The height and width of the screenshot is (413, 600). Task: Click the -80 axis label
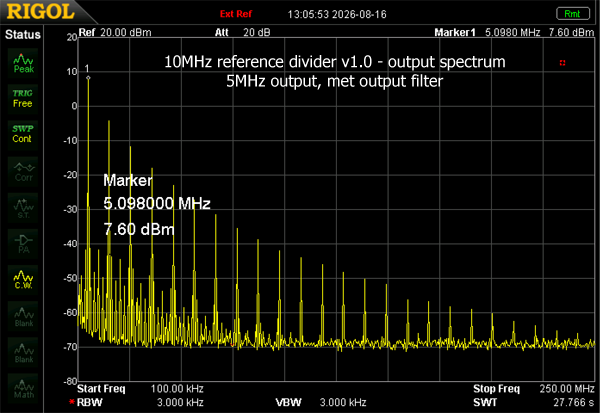click(x=70, y=382)
